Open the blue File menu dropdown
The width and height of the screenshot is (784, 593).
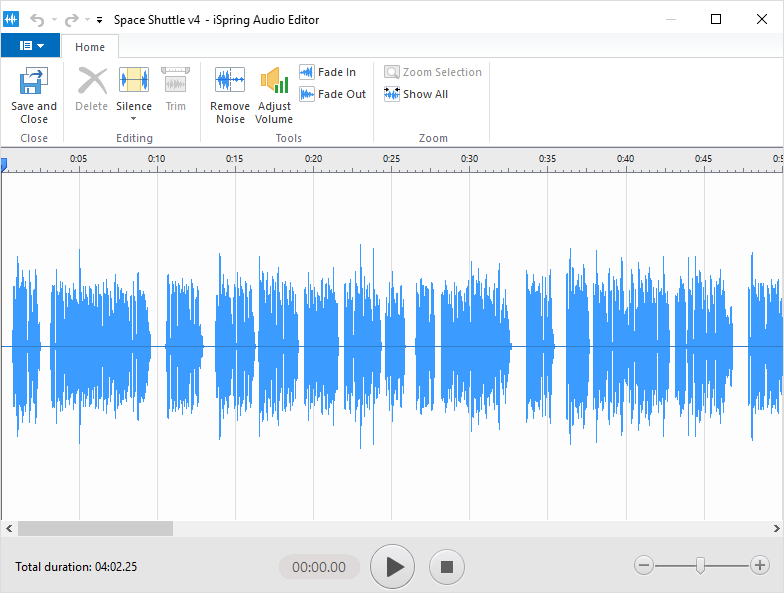point(30,46)
